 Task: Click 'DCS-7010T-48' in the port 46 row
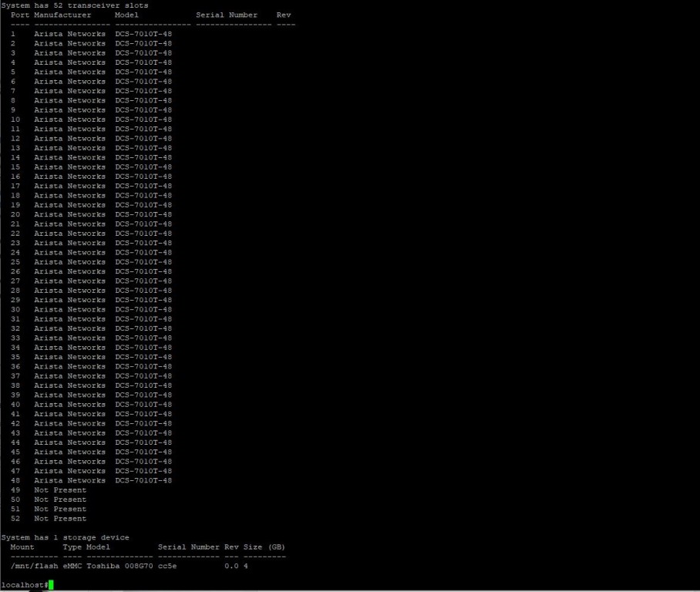143,462
